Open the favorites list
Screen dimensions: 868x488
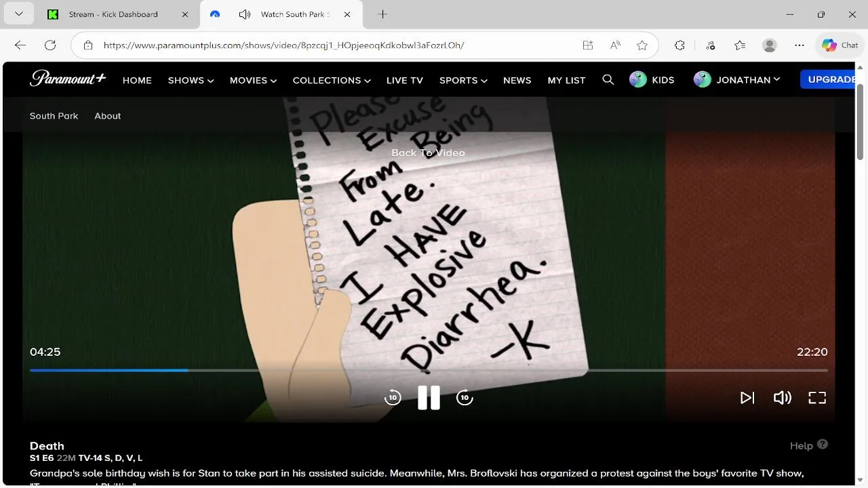coord(740,45)
